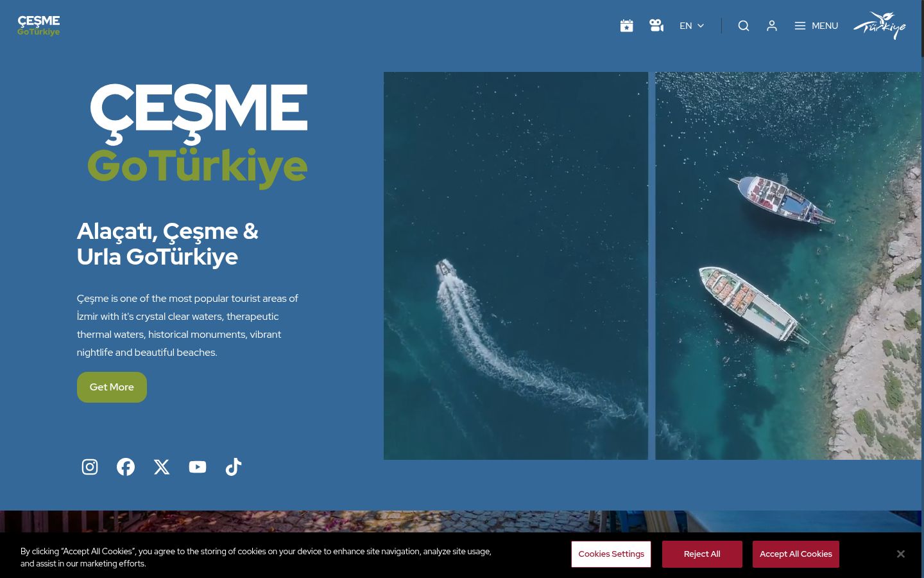
Task: Open the video camera icon
Action: tap(656, 26)
